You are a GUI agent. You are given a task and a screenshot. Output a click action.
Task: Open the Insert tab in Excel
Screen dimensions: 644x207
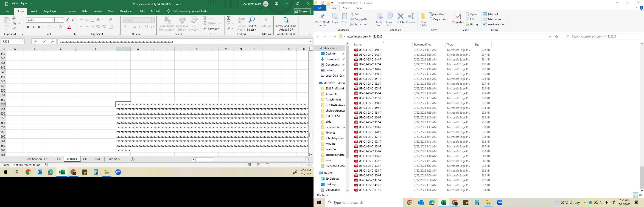(x=34, y=11)
